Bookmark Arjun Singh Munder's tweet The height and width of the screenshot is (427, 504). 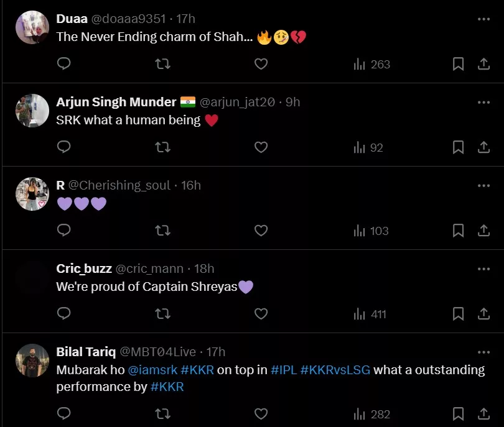click(458, 147)
